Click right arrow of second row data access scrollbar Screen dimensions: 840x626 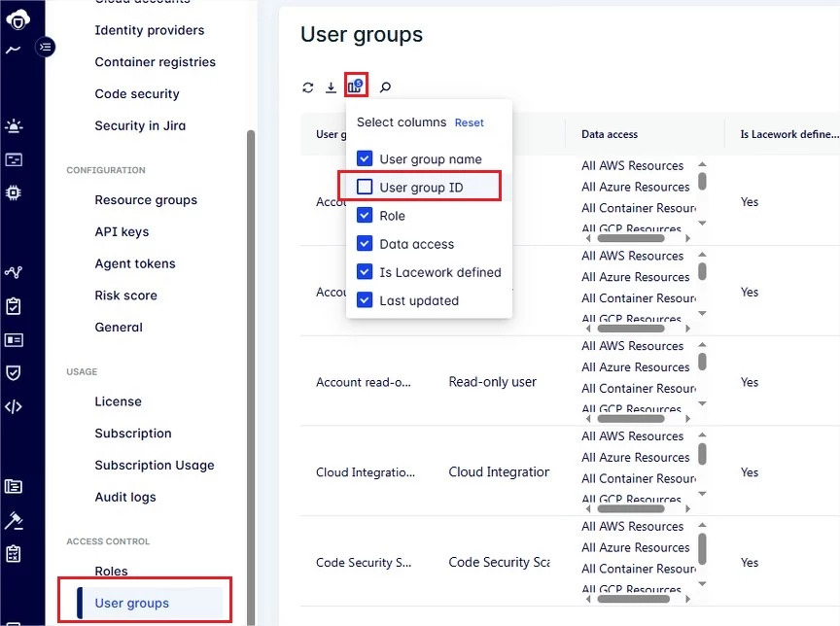pos(688,329)
